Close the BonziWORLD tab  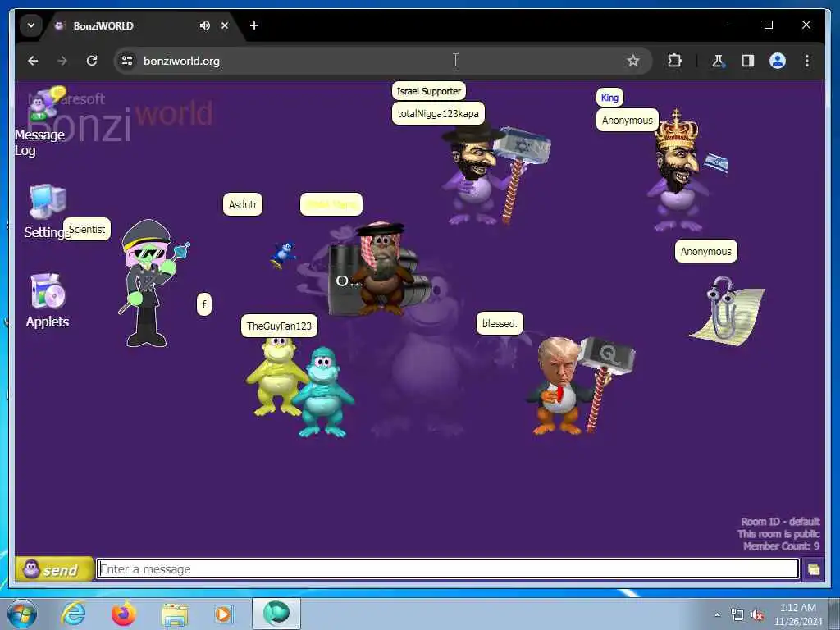[x=225, y=25]
